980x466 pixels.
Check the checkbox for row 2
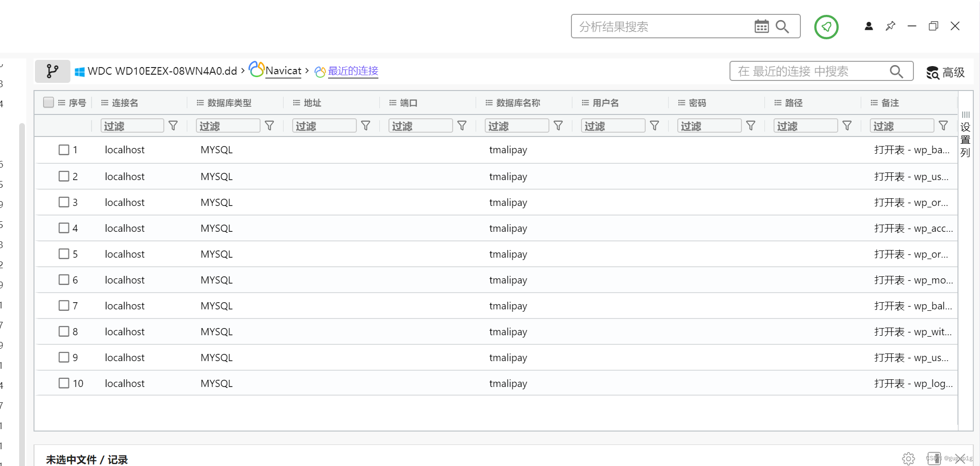pos(64,176)
